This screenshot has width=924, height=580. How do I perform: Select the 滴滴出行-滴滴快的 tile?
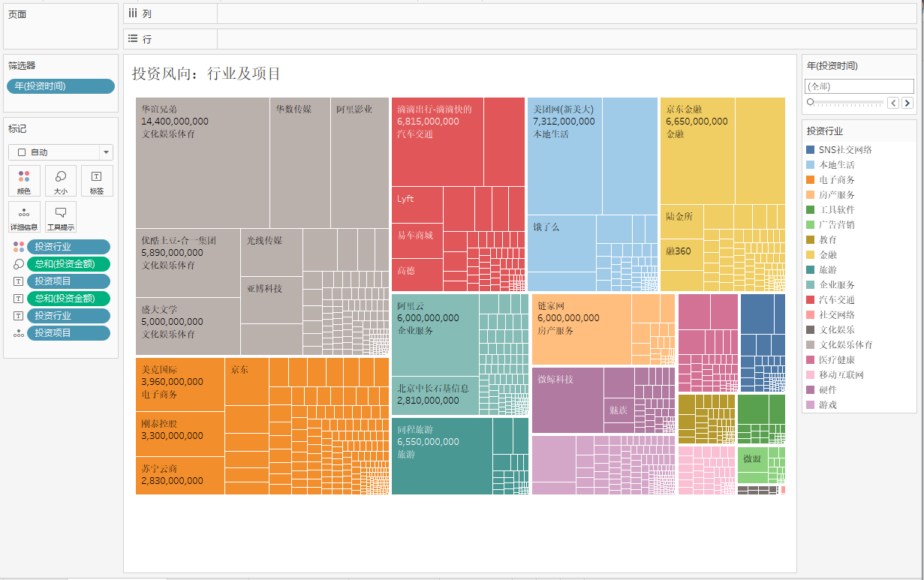click(438, 142)
